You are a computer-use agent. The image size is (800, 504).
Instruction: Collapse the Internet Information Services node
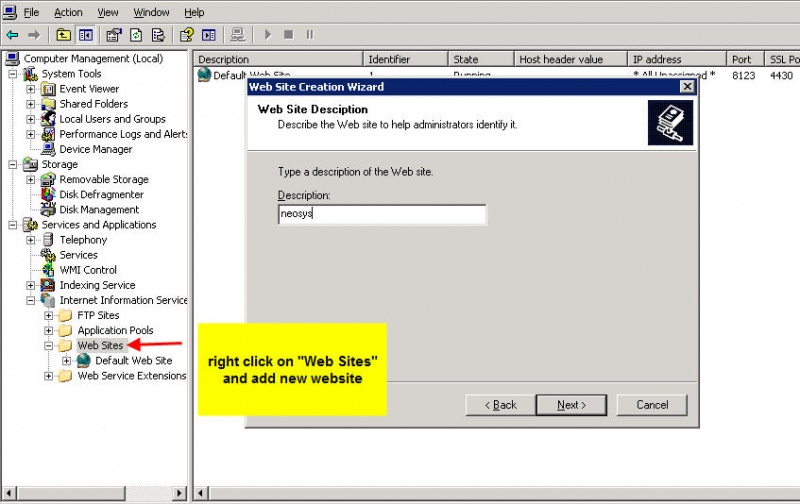click(x=31, y=300)
